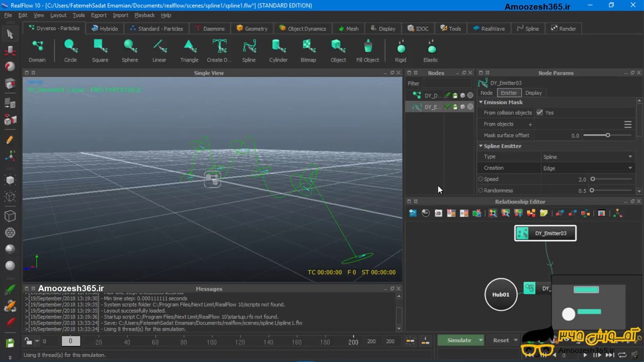Add a Domain node from the shelf
Image resolution: width=644 pixels, height=362 pixels.
37,51
